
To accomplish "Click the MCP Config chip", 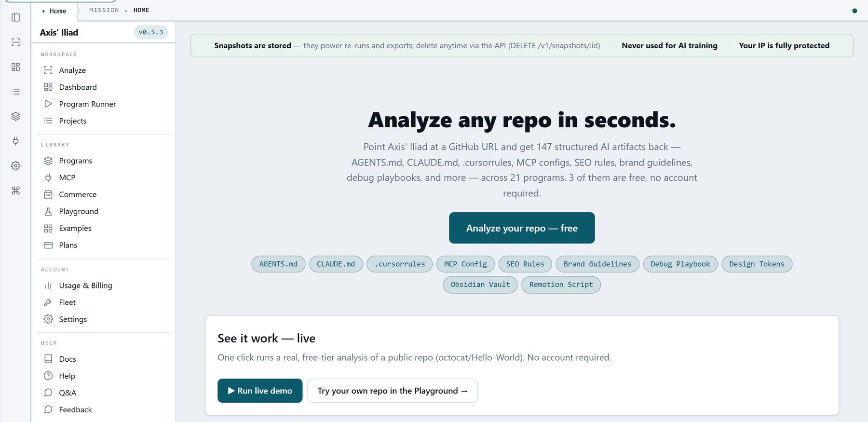I will (x=465, y=264).
